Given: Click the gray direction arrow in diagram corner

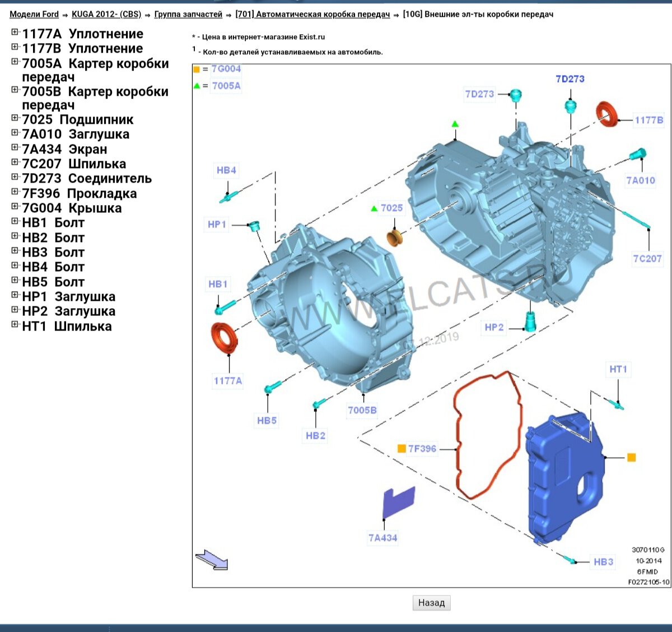Looking at the screenshot, I should point(212,560).
